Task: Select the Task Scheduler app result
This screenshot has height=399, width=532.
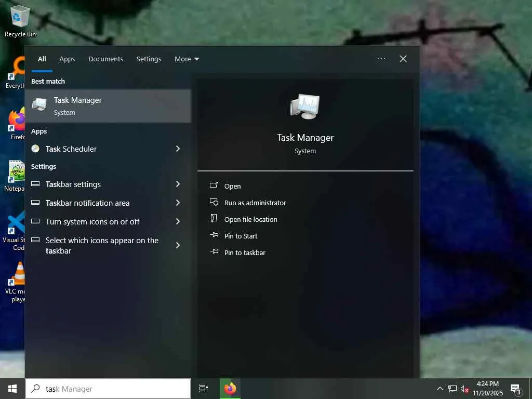Action: (x=108, y=149)
